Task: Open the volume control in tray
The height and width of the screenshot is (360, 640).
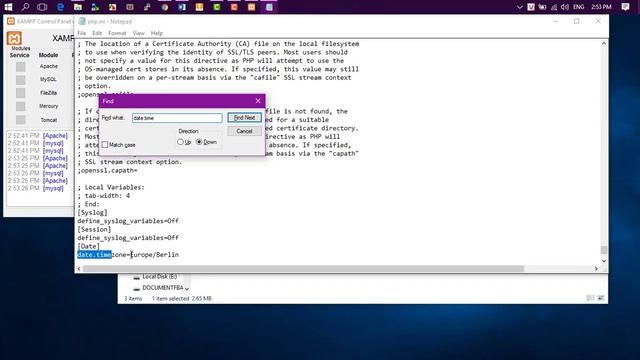Action: [565, 7]
